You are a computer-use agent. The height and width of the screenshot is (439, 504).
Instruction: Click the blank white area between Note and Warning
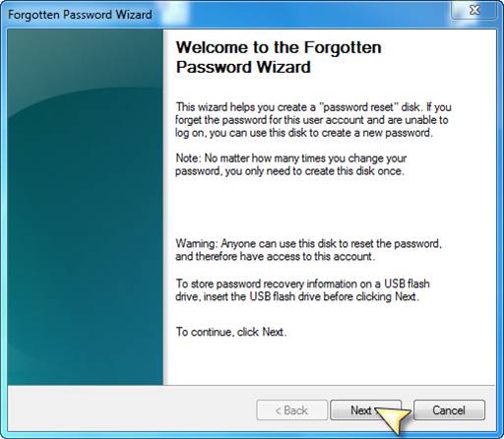[x=312, y=207]
